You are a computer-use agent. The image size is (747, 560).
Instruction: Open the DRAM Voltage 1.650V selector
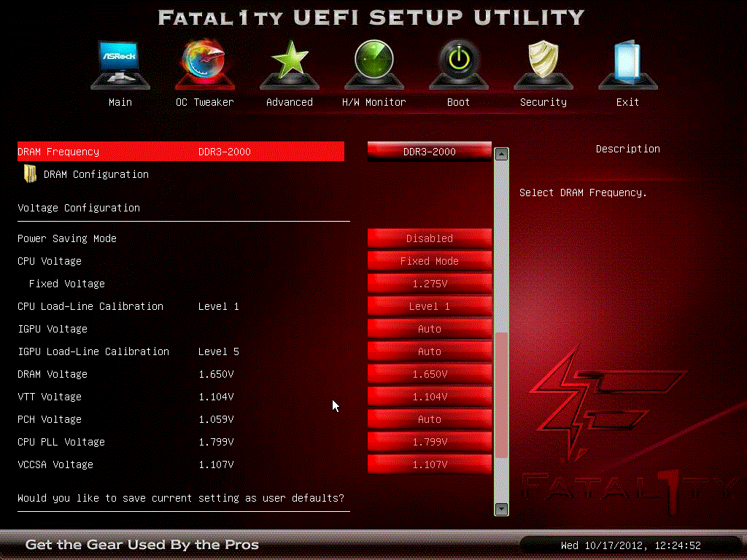(430, 374)
